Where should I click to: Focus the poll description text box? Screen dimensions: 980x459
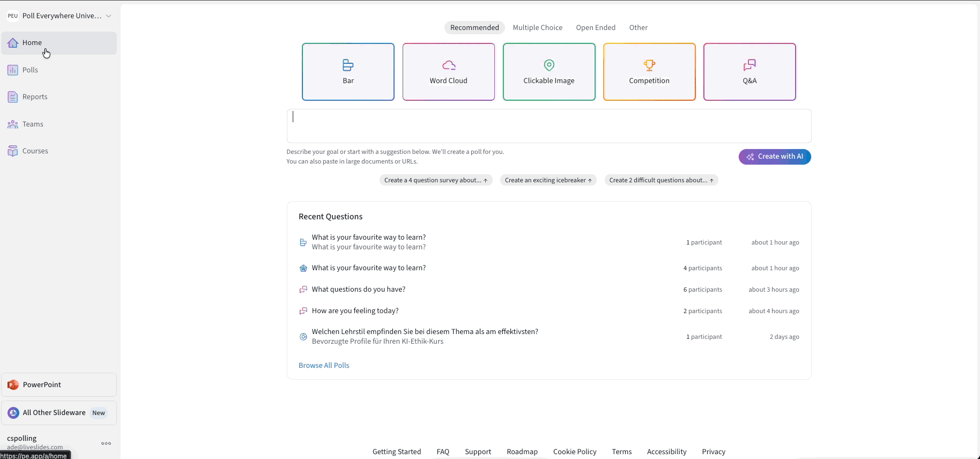click(x=549, y=126)
